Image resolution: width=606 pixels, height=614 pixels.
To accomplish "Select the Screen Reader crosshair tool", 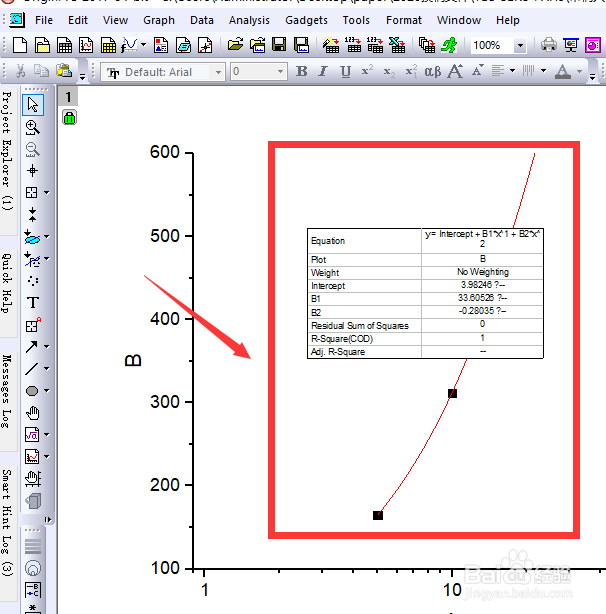I will coord(32,171).
